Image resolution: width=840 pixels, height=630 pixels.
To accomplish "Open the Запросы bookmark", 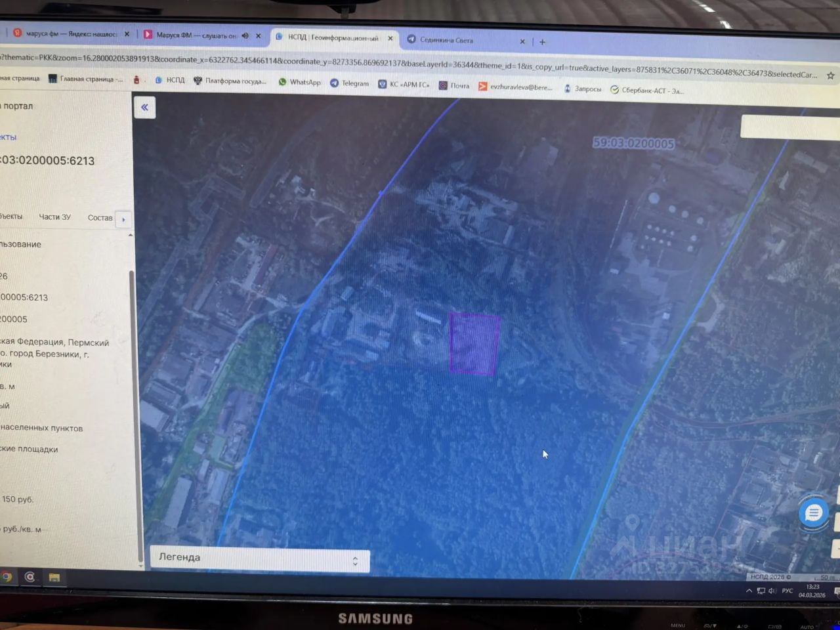I will (582, 89).
